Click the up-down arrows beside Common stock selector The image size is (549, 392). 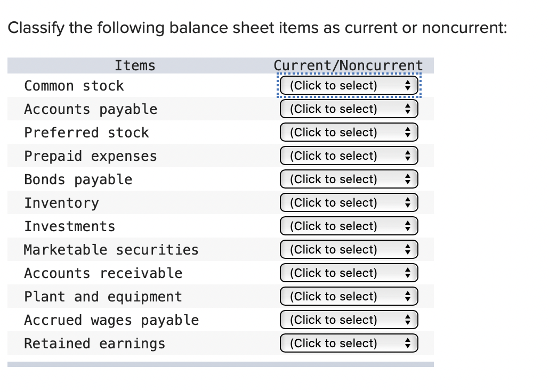point(408,85)
